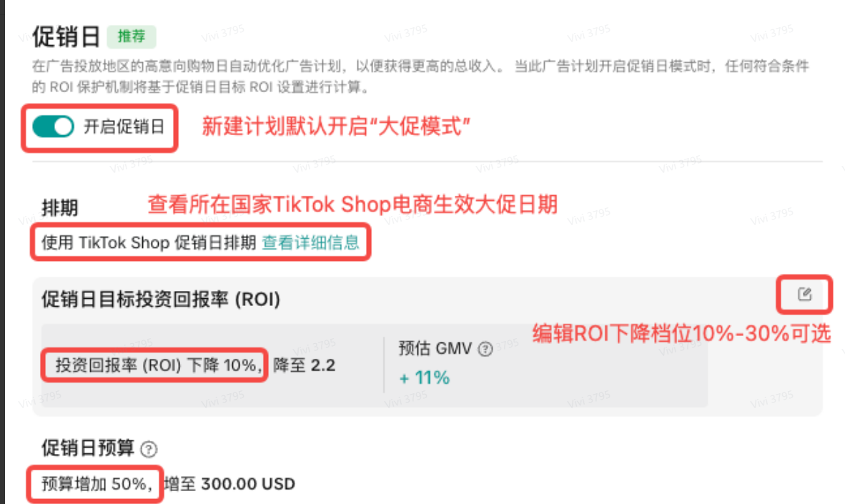Open the help icon next to 预估 GMV
Screen dimensions: 845x504
(x=484, y=350)
